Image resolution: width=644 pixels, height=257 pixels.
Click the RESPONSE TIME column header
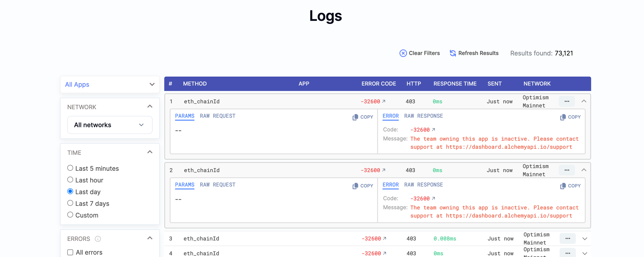455,84
